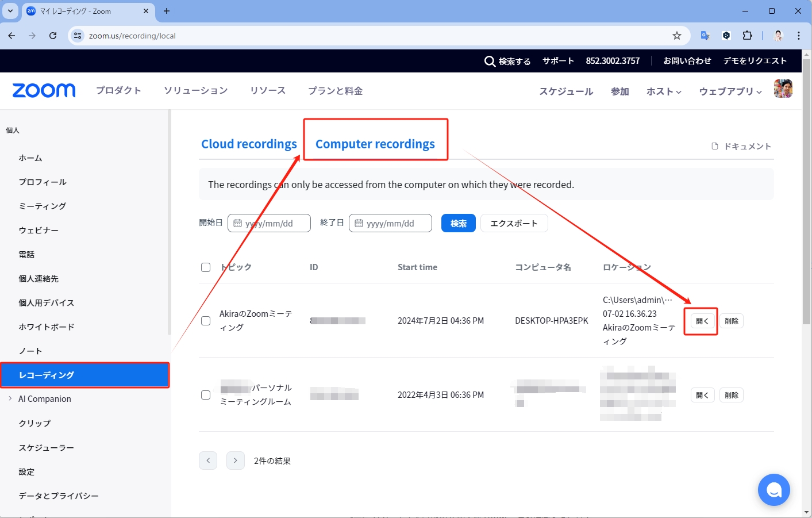Open the レコーディング sidebar menu item
The height and width of the screenshot is (518, 812).
[46, 375]
